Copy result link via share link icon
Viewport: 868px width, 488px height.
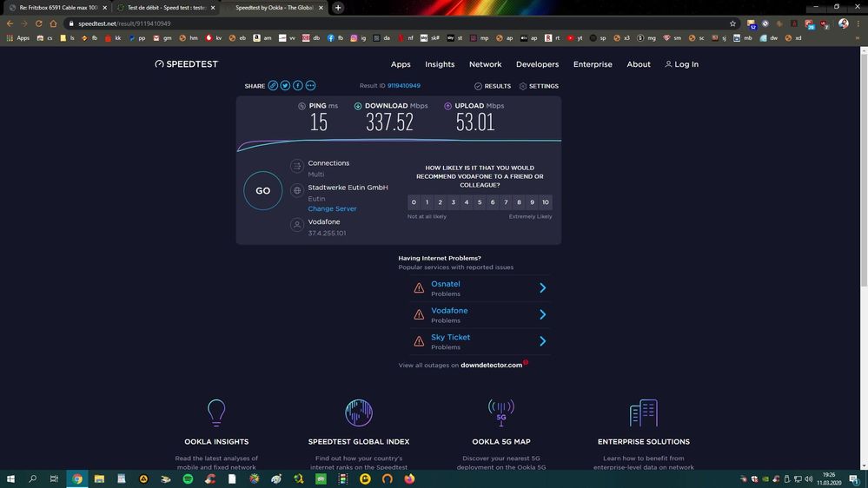coord(273,86)
